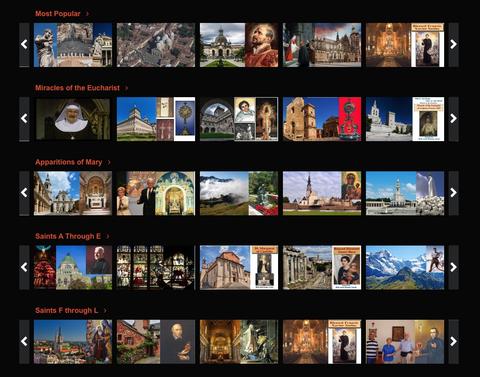Open city skyline with mosaic thumbnail in Saints F-L
This screenshot has height=377, width=480.
click(73, 342)
